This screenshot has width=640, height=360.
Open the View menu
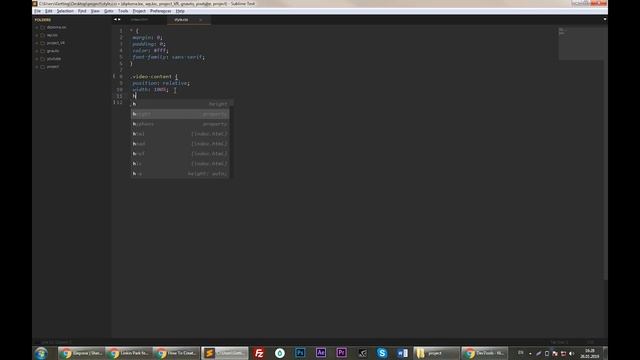[x=95, y=11]
